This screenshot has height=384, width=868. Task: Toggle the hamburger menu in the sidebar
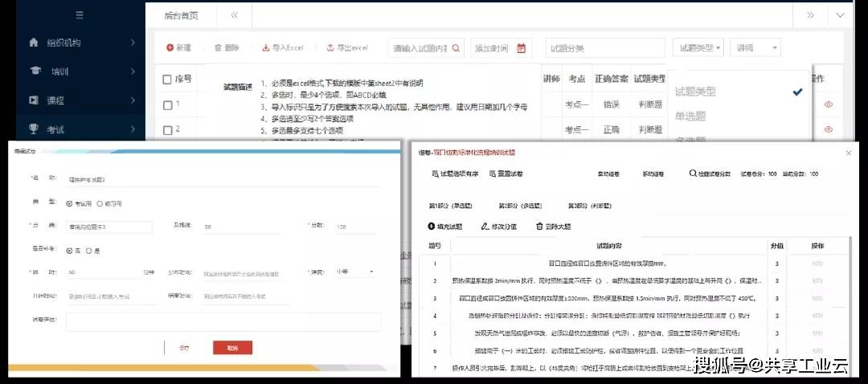[79, 15]
